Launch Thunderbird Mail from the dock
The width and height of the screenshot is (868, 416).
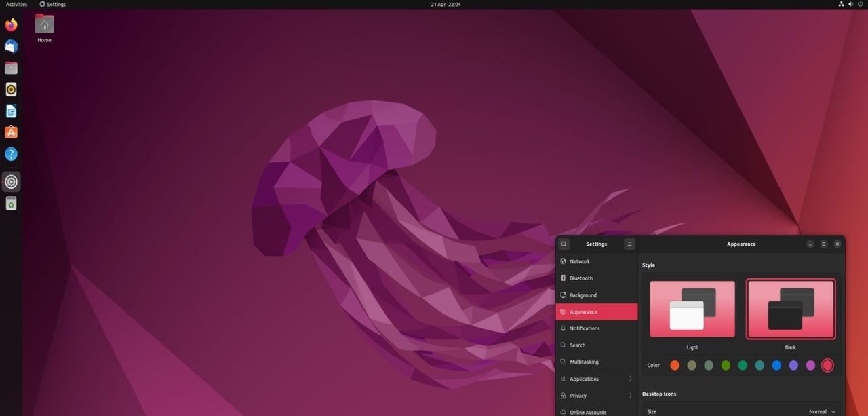click(11, 47)
